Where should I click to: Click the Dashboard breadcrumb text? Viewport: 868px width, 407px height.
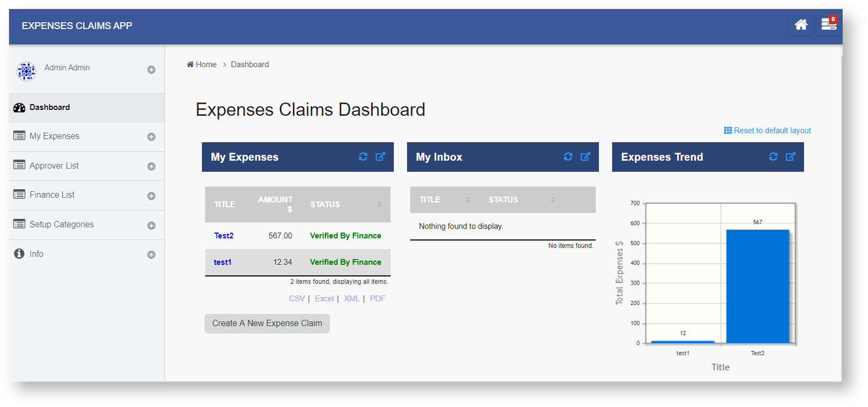pyautogui.click(x=250, y=64)
